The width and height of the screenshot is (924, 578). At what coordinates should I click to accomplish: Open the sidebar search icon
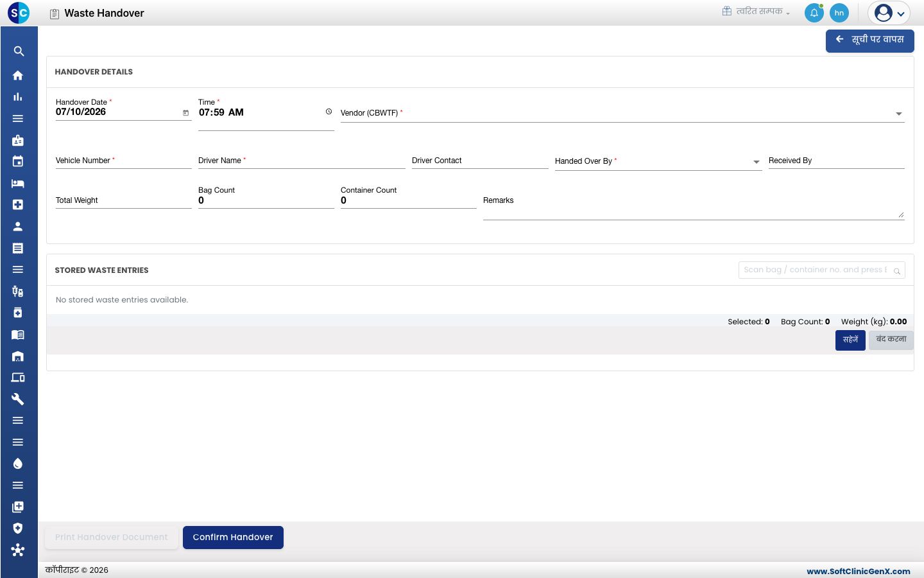19,51
